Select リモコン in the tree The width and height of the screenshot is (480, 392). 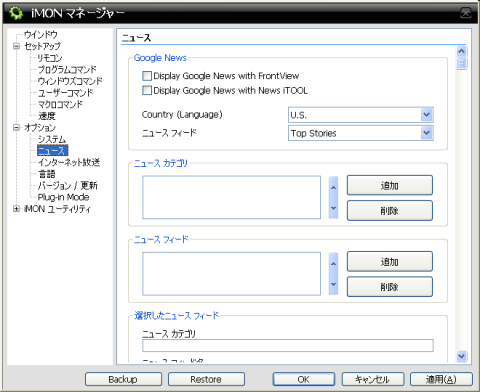pyautogui.click(x=50, y=58)
